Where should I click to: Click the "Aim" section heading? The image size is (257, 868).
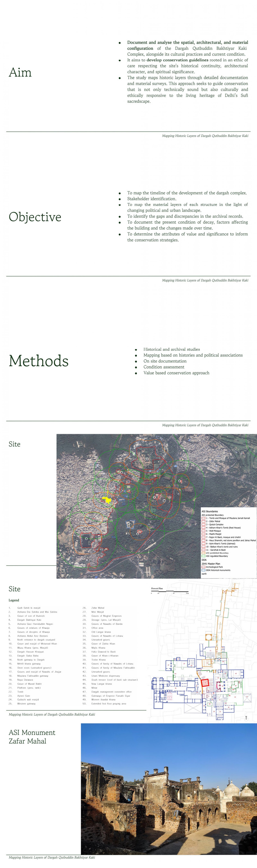pos(20,73)
